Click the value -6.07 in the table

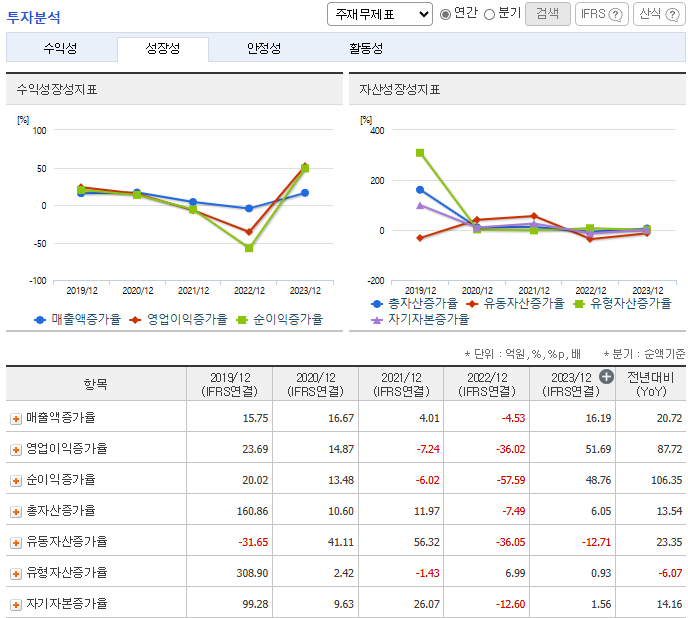(670, 573)
